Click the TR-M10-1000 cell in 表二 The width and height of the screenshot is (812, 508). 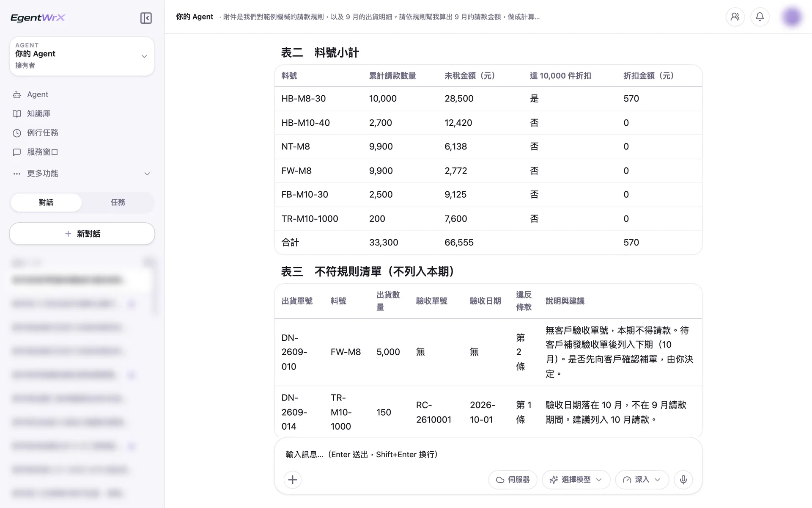(x=310, y=219)
